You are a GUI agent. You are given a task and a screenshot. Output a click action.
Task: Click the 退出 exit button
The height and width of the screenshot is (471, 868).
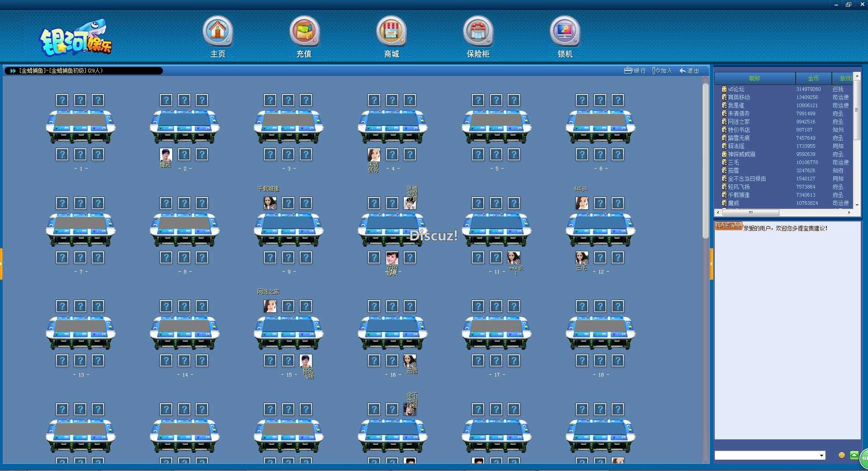689,71
